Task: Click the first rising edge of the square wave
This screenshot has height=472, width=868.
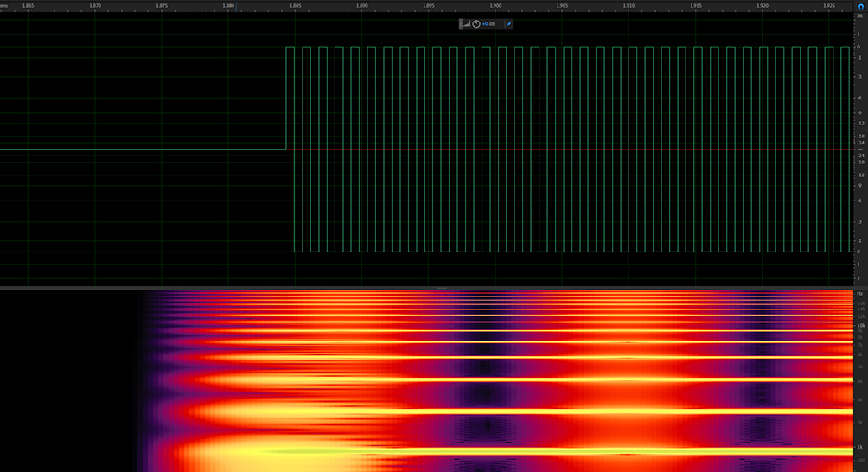Action: coord(286,97)
